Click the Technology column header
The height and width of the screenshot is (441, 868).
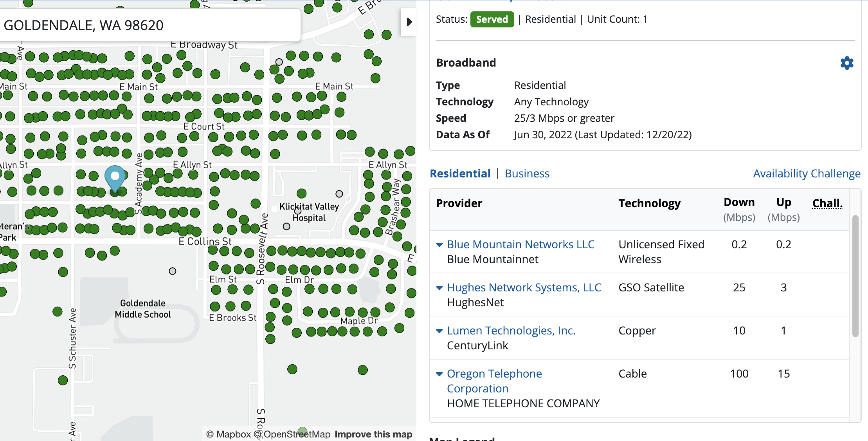tap(650, 203)
